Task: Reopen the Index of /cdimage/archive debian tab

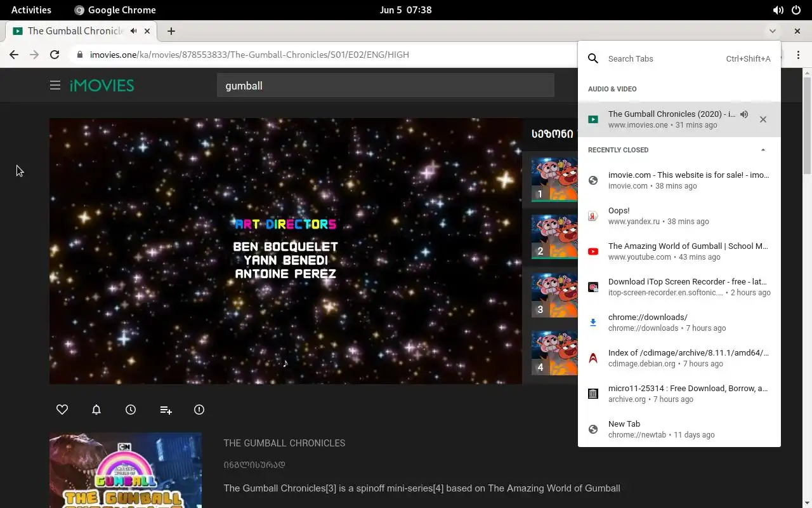Action: (679, 358)
